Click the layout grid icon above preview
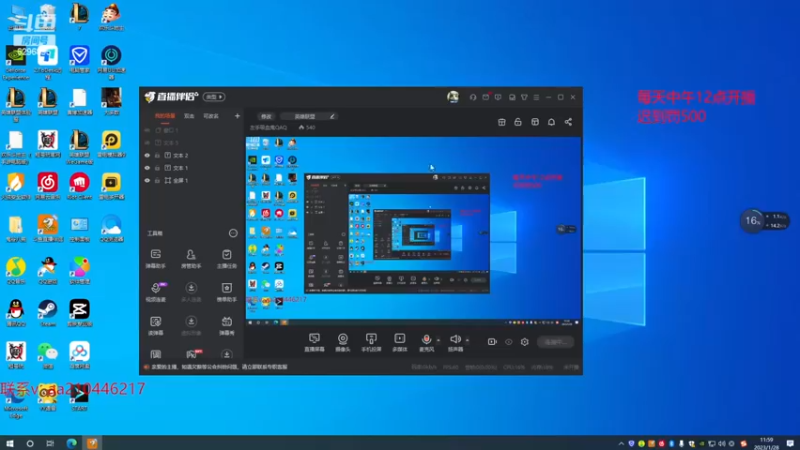Viewport: 800px width, 450px height. pyautogui.click(x=535, y=122)
